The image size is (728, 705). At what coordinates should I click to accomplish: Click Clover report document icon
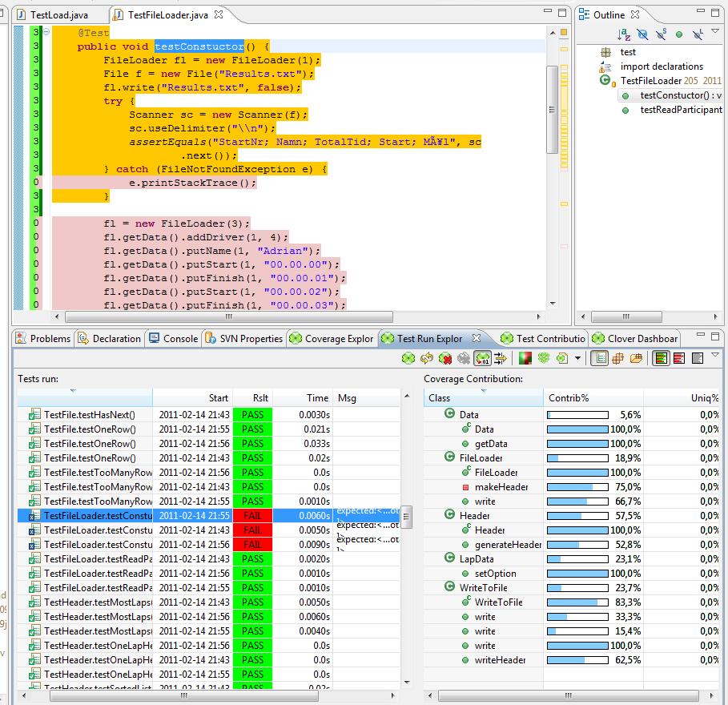click(561, 358)
